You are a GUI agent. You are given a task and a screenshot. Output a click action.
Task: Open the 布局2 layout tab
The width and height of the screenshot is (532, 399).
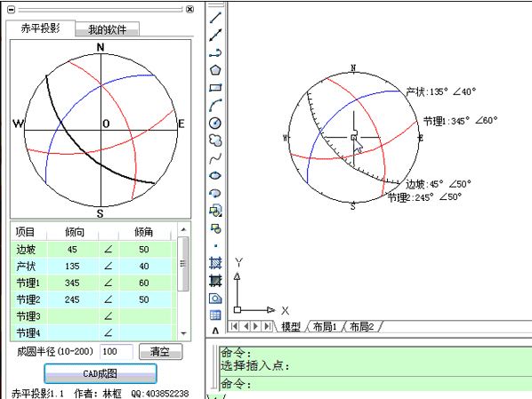[362, 326]
